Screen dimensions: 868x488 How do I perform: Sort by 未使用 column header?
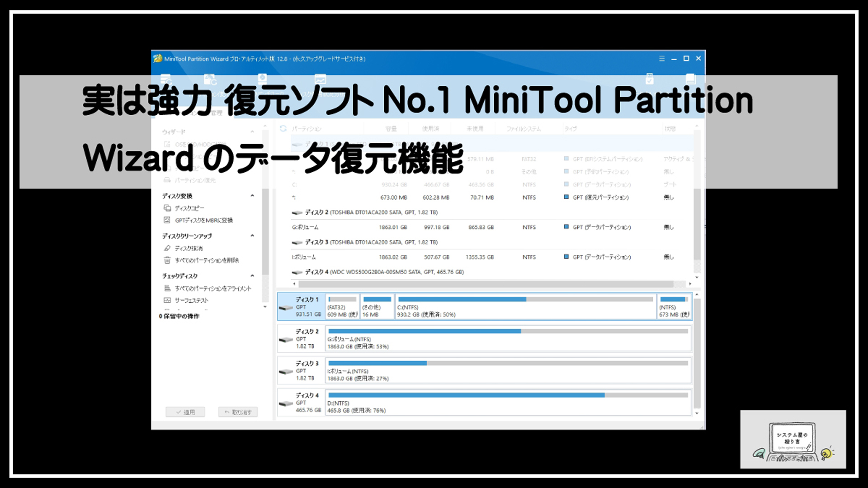[x=475, y=129]
